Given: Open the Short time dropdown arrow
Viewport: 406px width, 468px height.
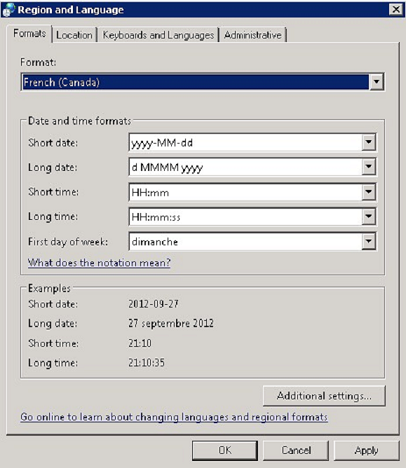Looking at the screenshot, I should (x=369, y=192).
